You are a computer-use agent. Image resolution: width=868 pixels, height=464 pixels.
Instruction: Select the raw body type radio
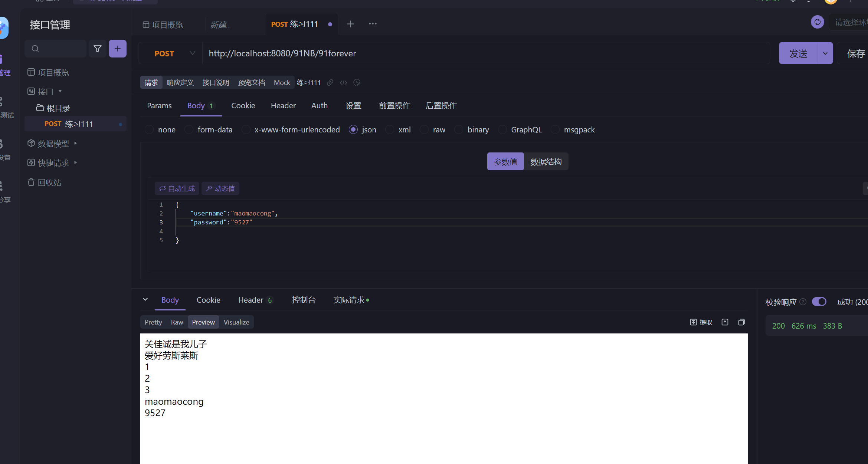[x=425, y=130]
